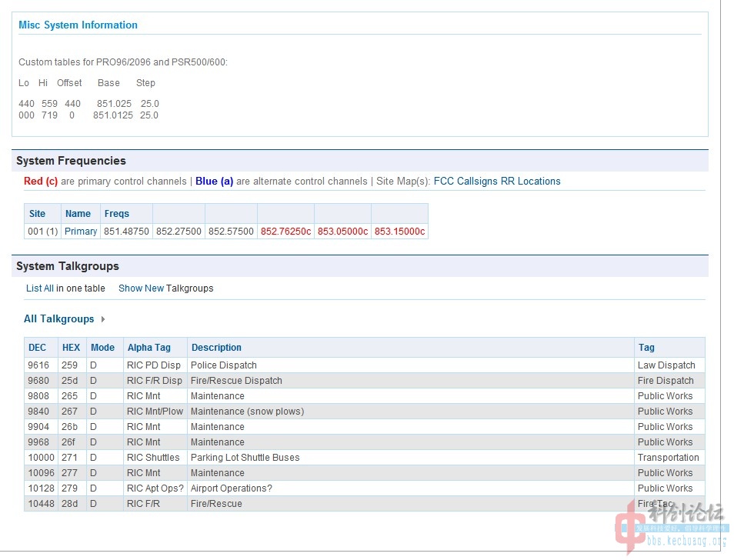The height and width of the screenshot is (560, 734).
Task: Click the Law Dispatch tag
Action: coord(666,365)
